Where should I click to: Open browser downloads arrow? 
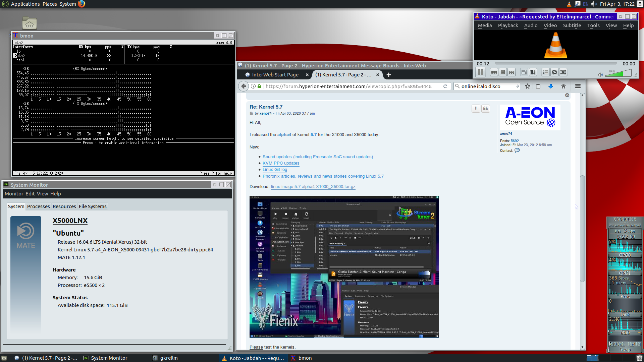coord(550,86)
